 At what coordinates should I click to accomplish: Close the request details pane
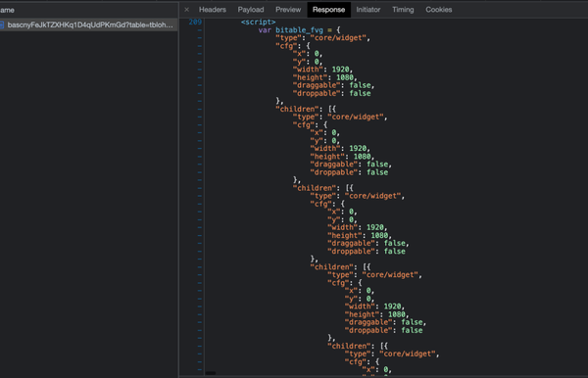187,10
